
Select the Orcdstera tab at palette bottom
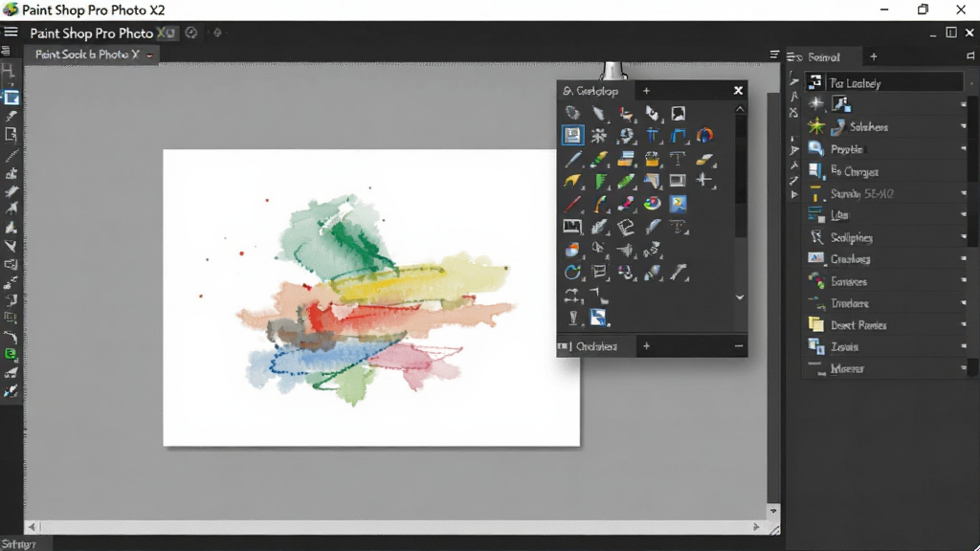tap(596, 346)
